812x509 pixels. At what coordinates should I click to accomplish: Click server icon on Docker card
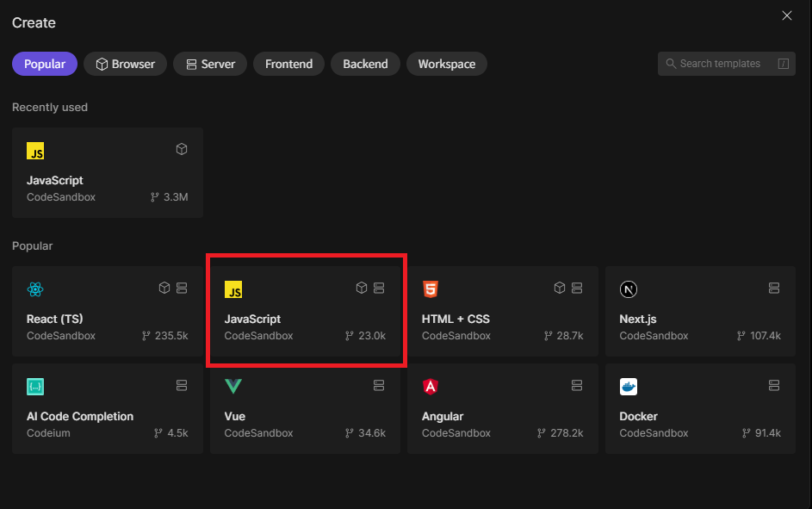pyautogui.click(x=774, y=385)
